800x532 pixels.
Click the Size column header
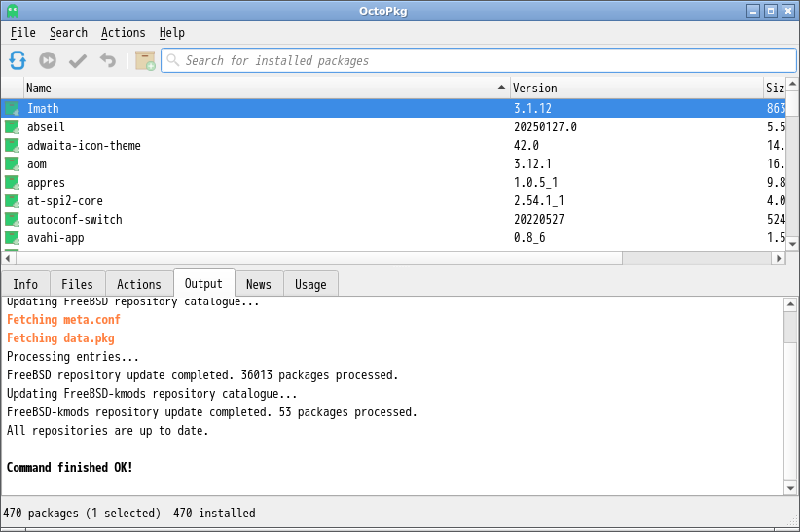pyautogui.click(x=775, y=88)
